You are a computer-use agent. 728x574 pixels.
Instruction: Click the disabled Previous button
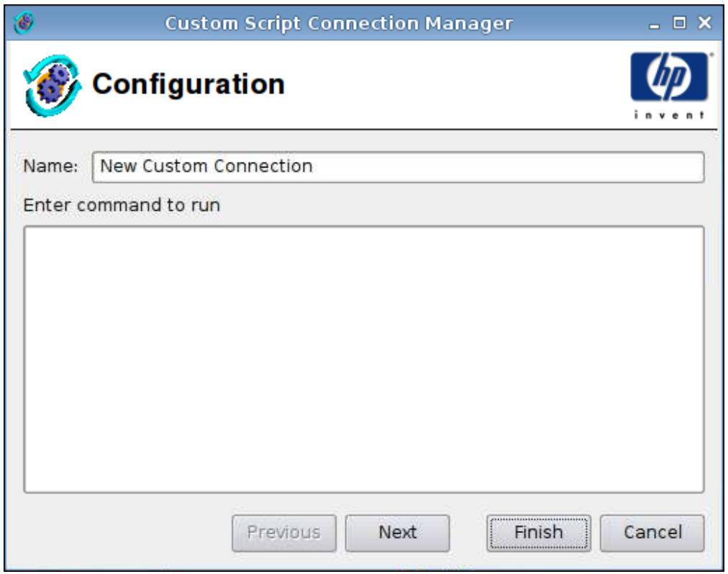coord(284,533)
